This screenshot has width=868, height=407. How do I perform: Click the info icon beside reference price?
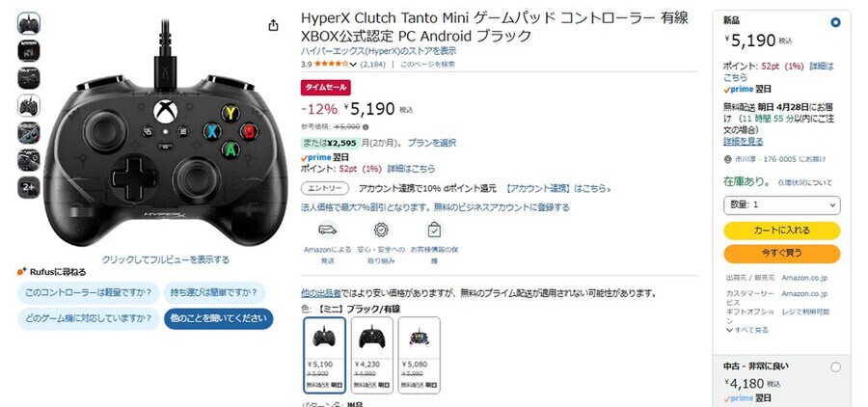pos(366,126)
